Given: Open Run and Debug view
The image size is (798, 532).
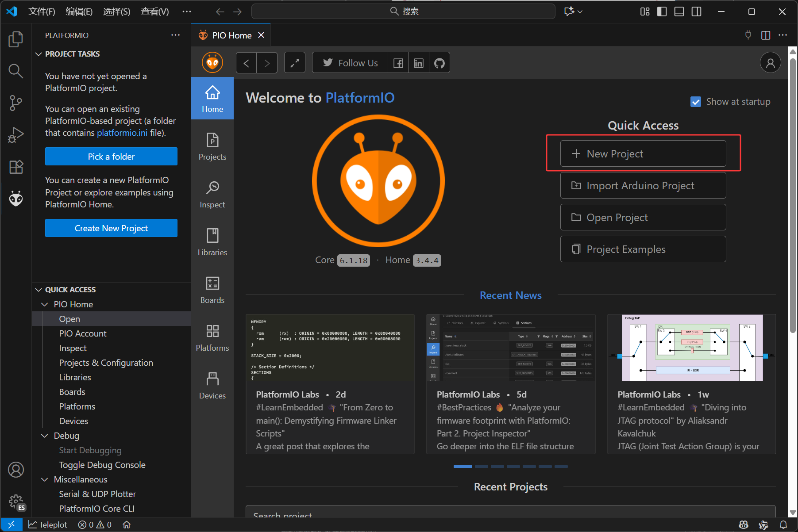Looking at the screenshot, I should point(16,135).
